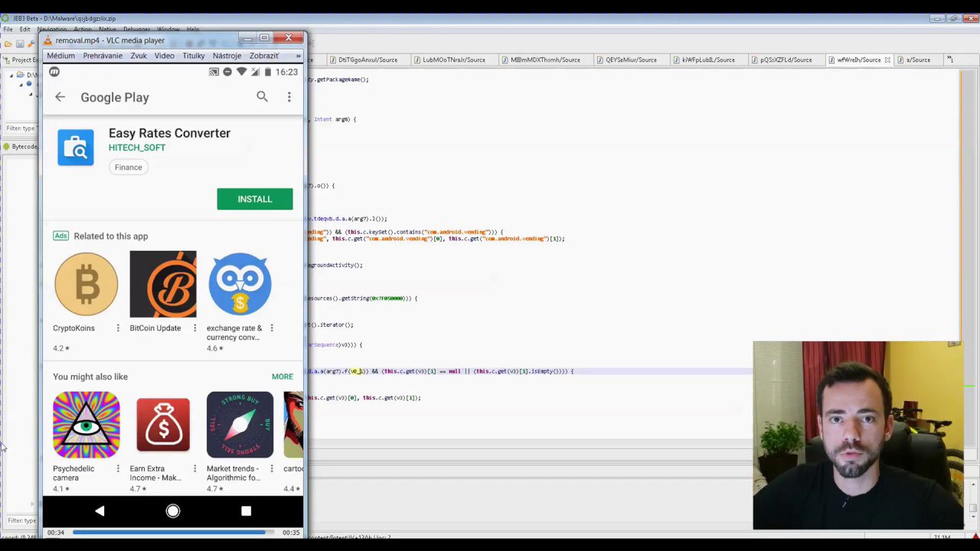Tap the Easy Rates Converter app icon
The image size is (980, 551).
point(76,147)
